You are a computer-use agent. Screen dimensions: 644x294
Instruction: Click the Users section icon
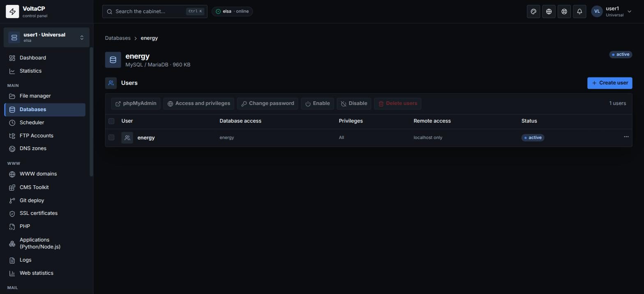[x=111, y=83]
